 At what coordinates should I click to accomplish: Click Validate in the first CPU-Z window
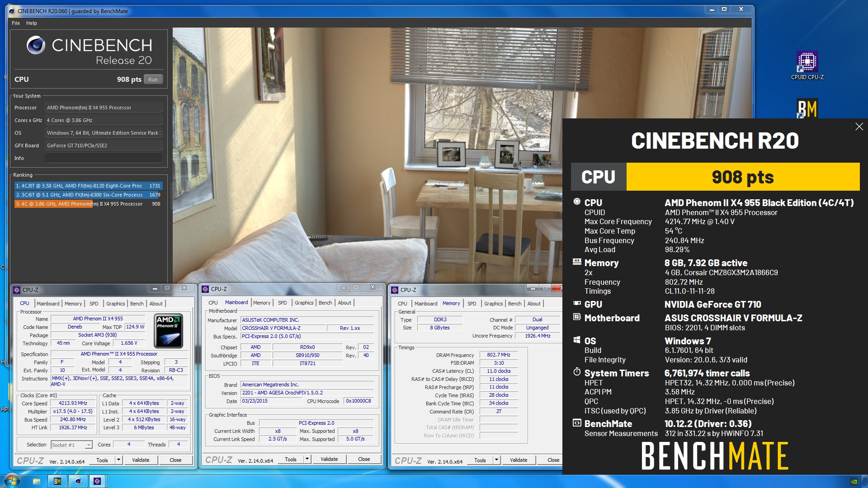point(141,460)
